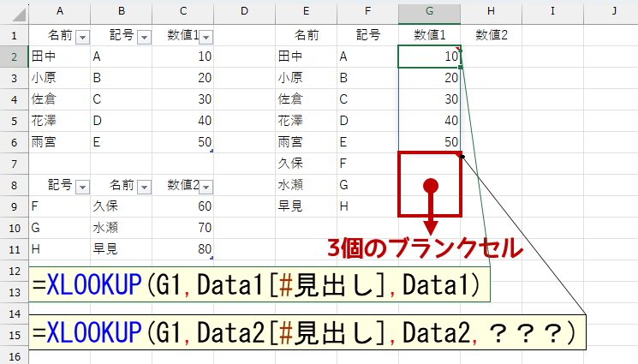Click cell G3 with value 20

click(429, 78)
